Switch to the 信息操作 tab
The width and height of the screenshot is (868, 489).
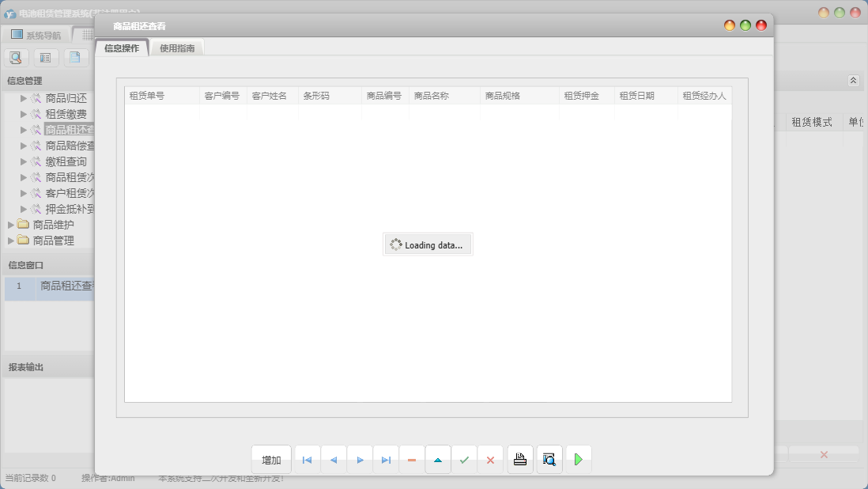(122, 48)
